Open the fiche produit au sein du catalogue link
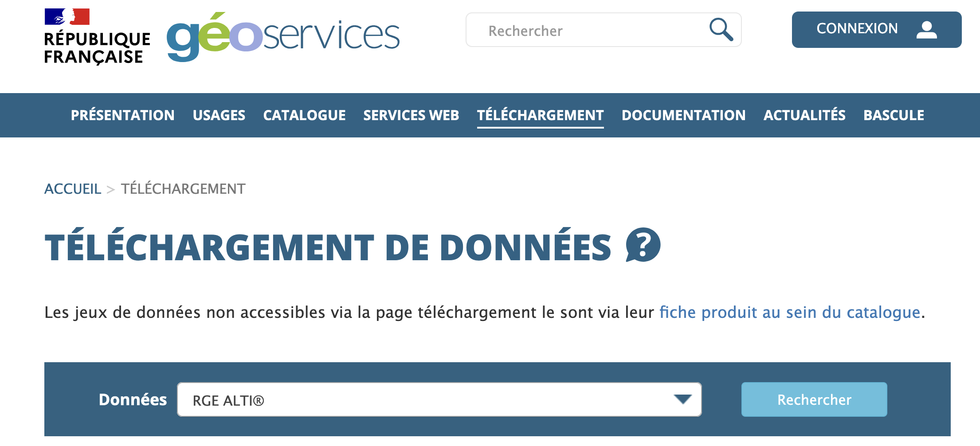 point(790,312)
